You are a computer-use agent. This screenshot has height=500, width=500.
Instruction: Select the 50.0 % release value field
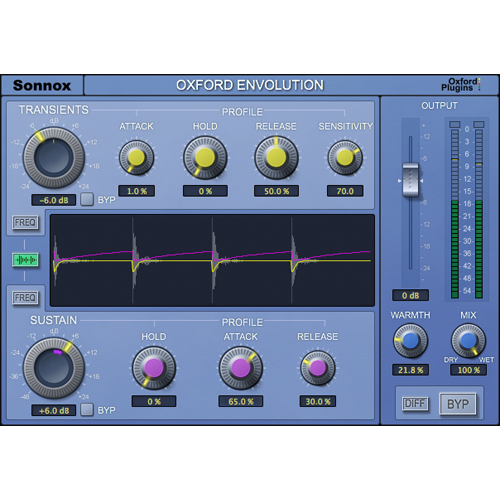(x=276, y=191)
